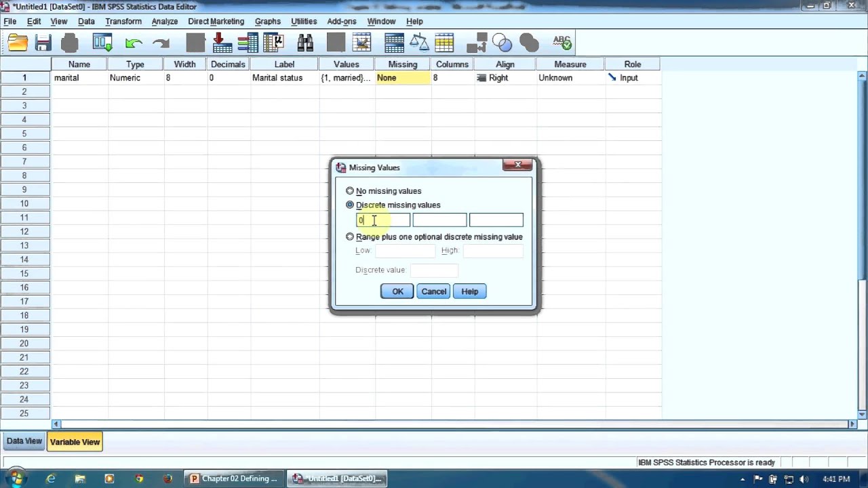
Task: Click the second discrete missing value field
Action: (x=439, y=220)
